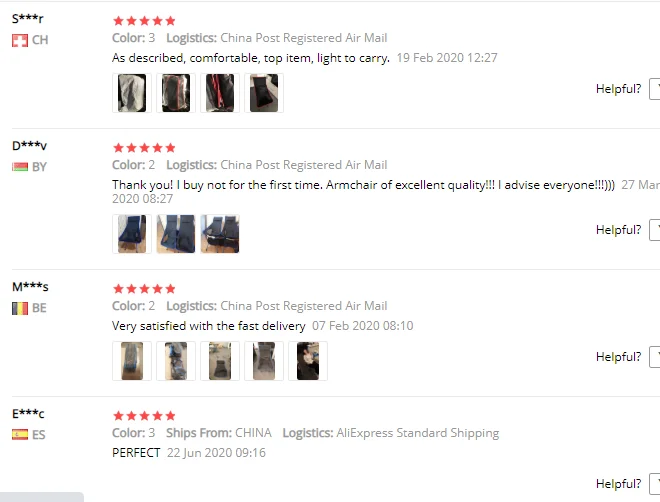Open first photo in M***s's review
Screen dimensions: 660x502
[132, 361]
